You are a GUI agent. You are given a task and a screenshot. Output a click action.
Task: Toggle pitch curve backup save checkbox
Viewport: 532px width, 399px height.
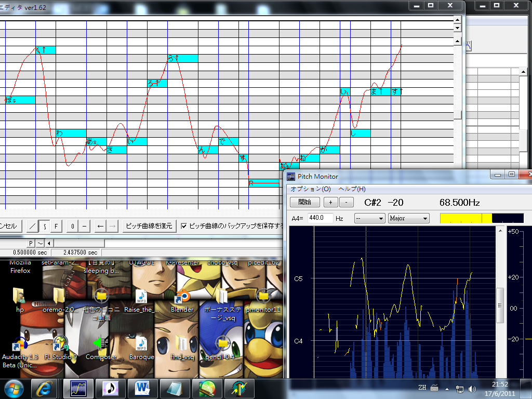click(x=184, y=226)
